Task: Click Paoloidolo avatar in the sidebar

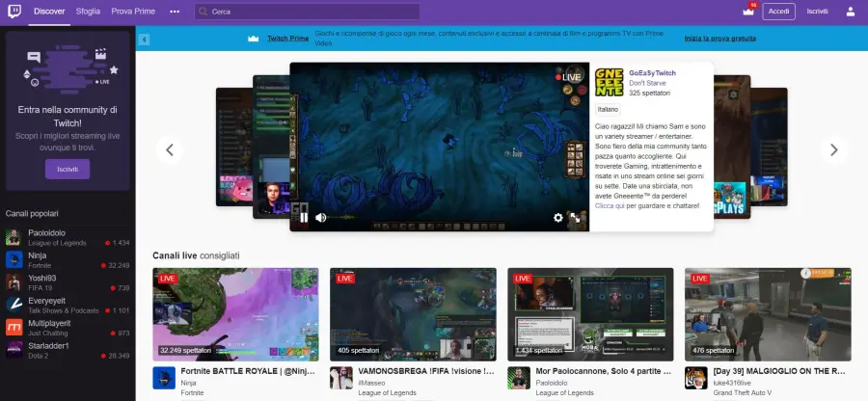Action: [14, 238]
